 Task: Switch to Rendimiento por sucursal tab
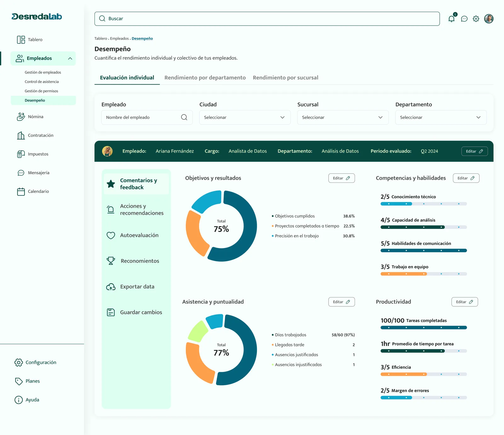[x=285, y=78]
